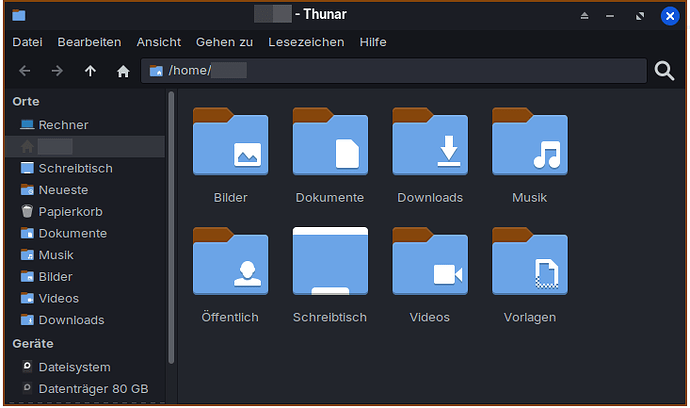Open Neueste in the sidebar
This screenshot has height=408, width=690.
click(86, 190)
